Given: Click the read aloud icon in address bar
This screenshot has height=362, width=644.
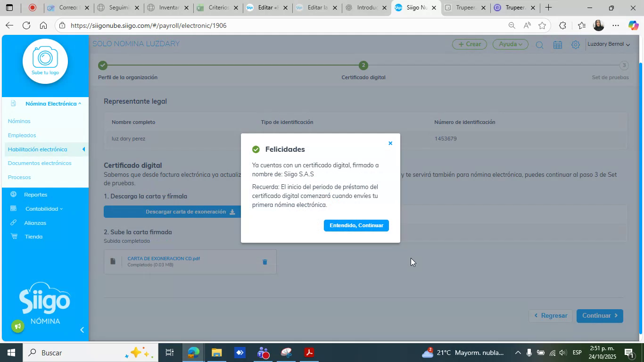Looking at the screenshot, I should point(527,25).
